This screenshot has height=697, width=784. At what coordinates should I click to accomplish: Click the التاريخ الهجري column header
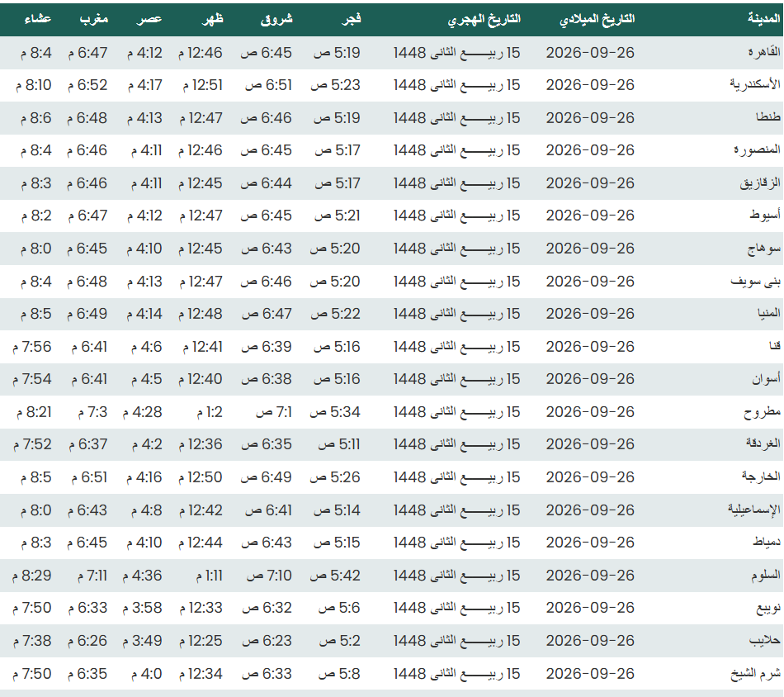(484, 19)
